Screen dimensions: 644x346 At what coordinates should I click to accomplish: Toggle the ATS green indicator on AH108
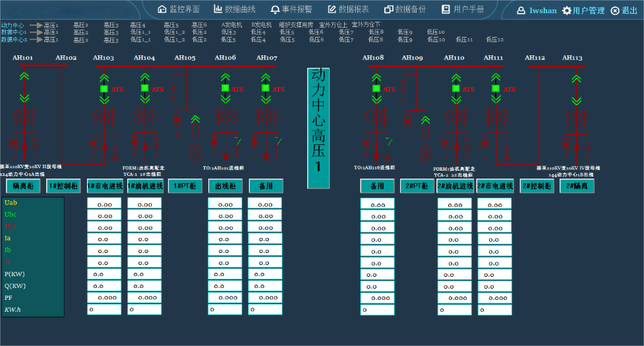[376, 88]
